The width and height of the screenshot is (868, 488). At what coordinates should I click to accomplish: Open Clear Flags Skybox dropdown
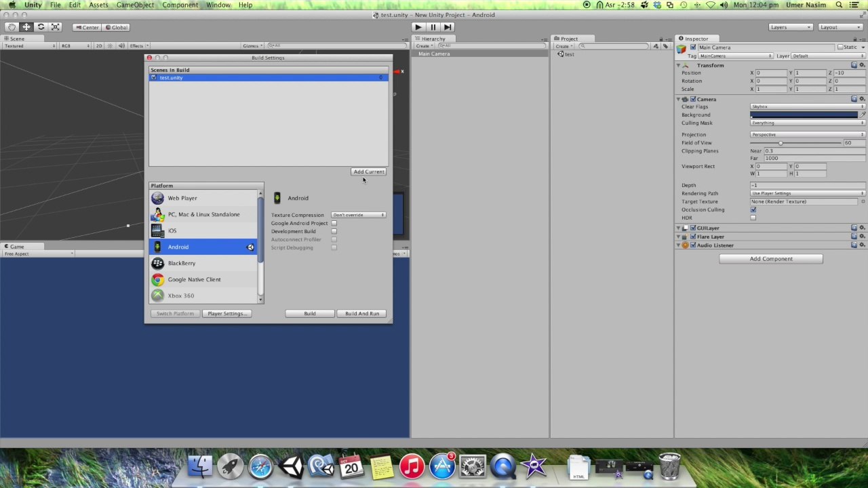(808, 106)
